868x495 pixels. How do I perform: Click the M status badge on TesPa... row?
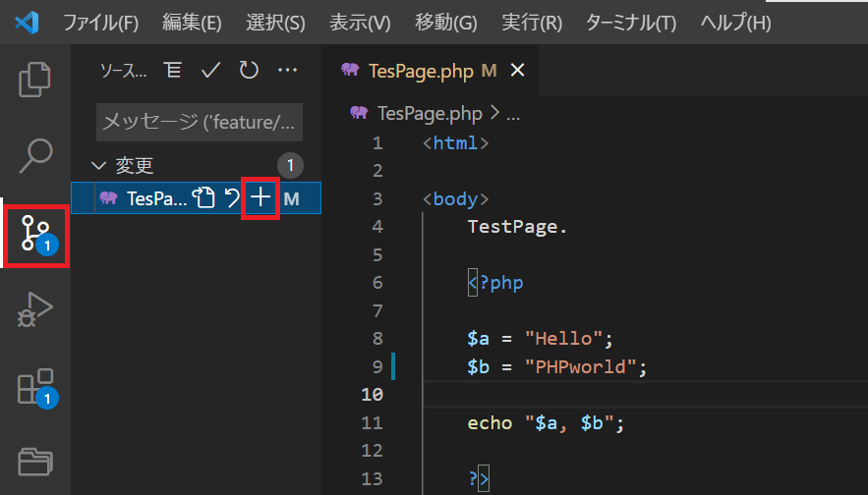coord(291,198)
